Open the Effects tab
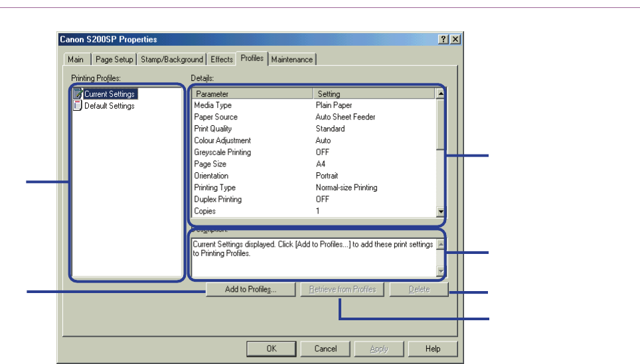Screen dimensions: 640x364 222,60
